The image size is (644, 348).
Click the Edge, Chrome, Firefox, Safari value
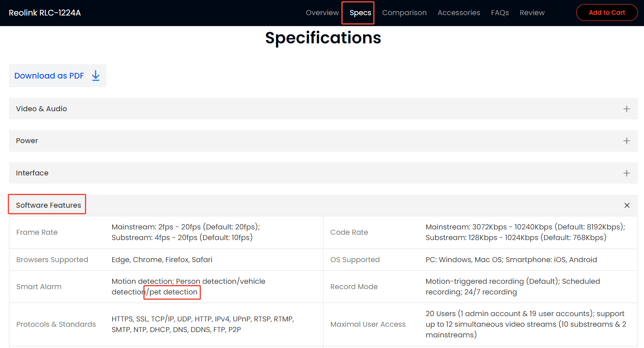(x=162, y=260)
